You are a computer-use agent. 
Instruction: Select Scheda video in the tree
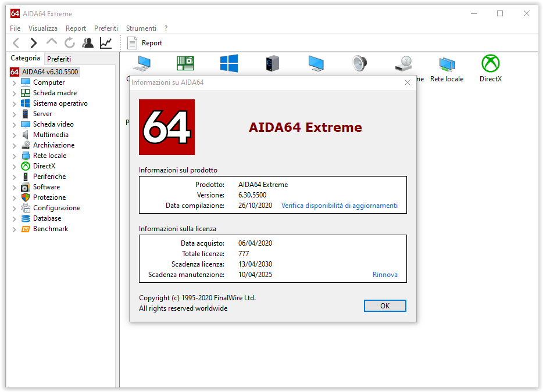point(53,124)
